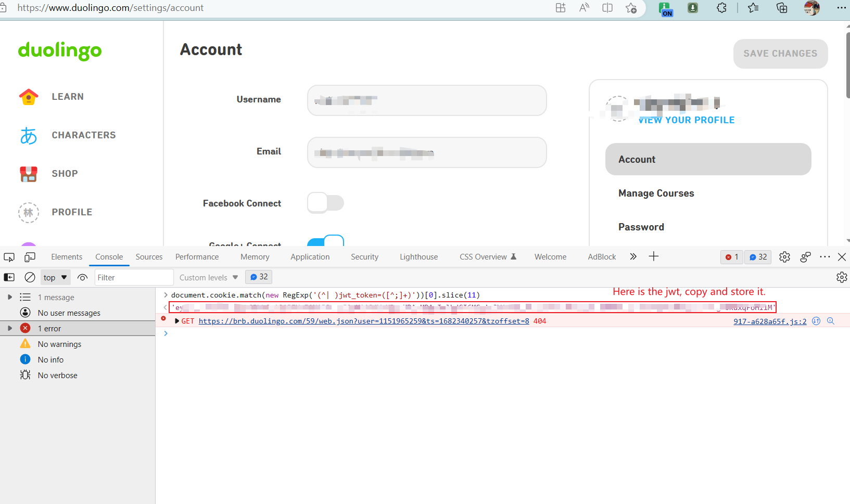Screen dimensions: 850x504
Task: Open the split screen icon in address bar
Action: (607, 8)
